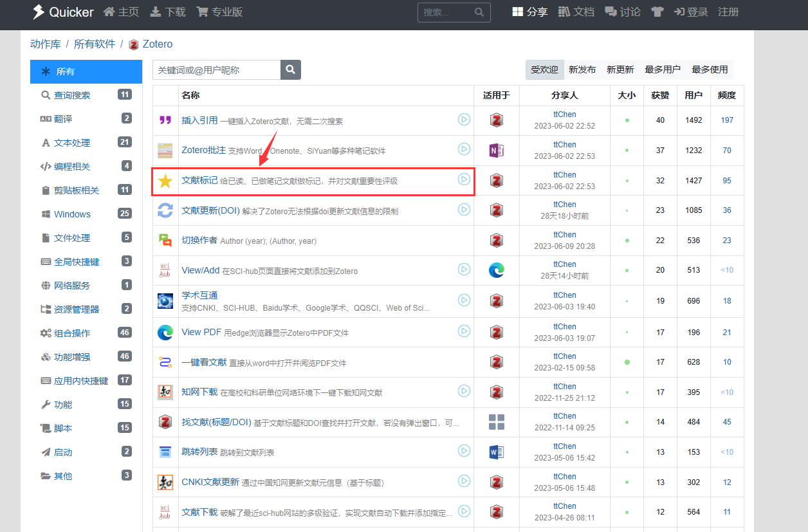Play preview for 知网下载 action
This screenshot has height=532, width=808.
point(464,391)
